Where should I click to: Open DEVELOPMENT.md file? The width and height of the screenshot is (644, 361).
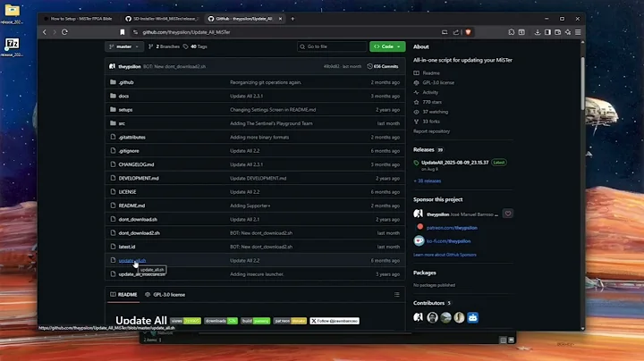[139, 179]
